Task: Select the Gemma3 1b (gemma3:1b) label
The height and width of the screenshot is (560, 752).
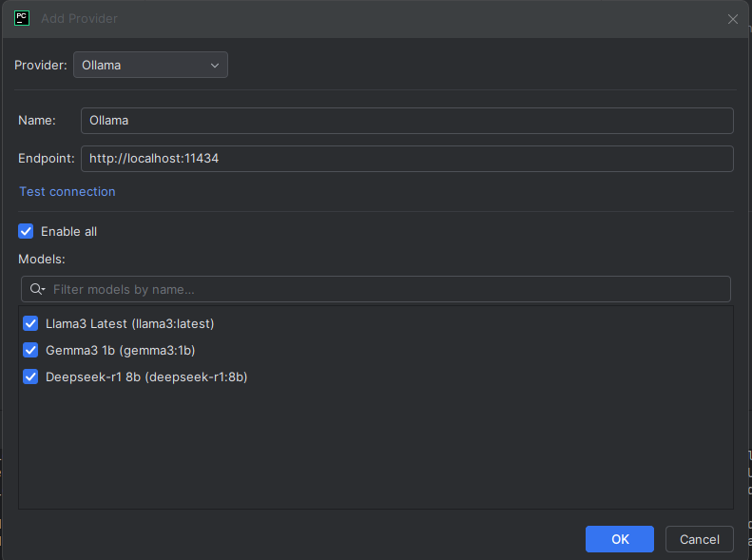Action: click(x=121, y=350)
